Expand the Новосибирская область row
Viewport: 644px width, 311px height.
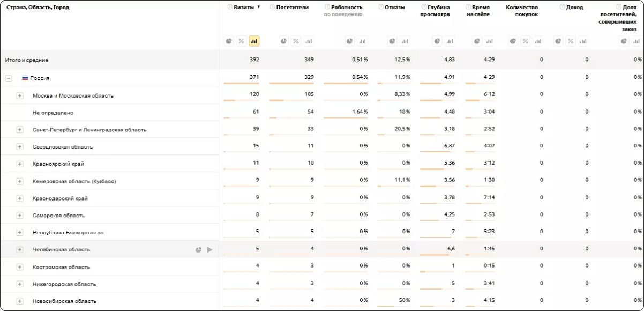tap(20, 301)
